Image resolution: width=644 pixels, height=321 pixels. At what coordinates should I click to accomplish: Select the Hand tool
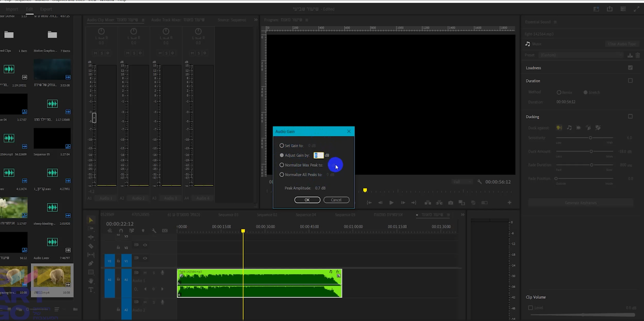pyautogui.click(x=91, y=281)
